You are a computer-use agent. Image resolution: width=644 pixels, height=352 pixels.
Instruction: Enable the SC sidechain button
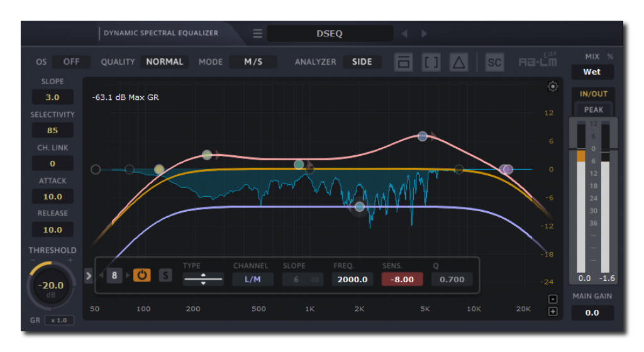pyautogui.click(x=495, y=62)
